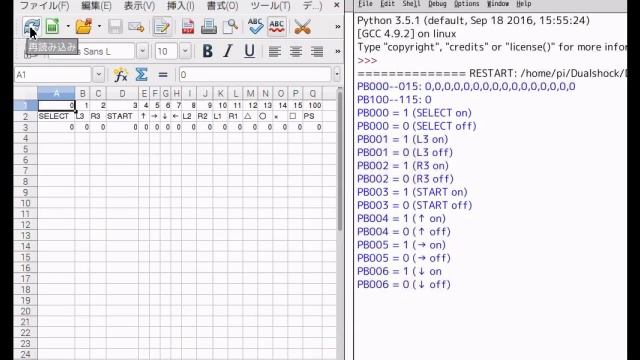The image size is (640, 360).
Task: Select the cell containing START
Action: click(x=122, y=116)
